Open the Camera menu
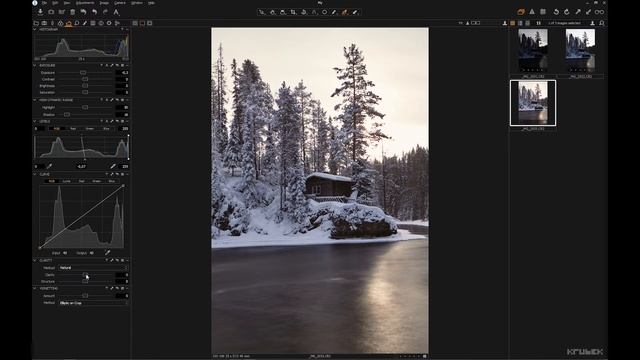The width and height of the screenshot is (640, 360). (120, 3)
